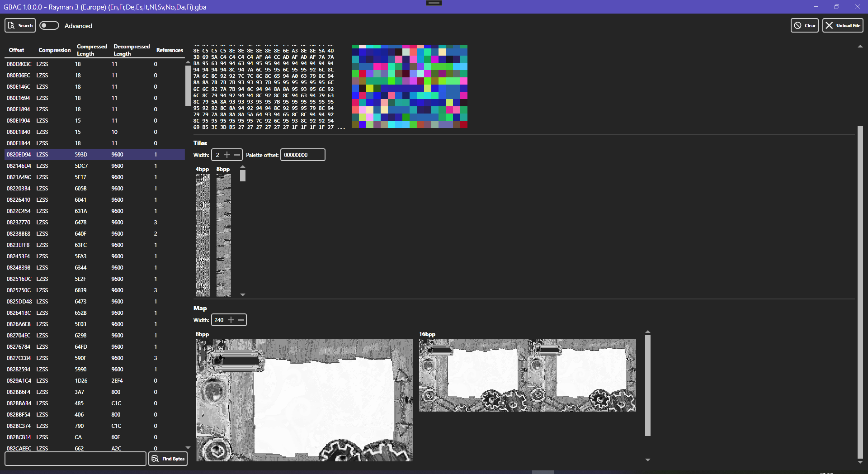
Task: Increase map width with plus icon
Action: coord(231,320)
